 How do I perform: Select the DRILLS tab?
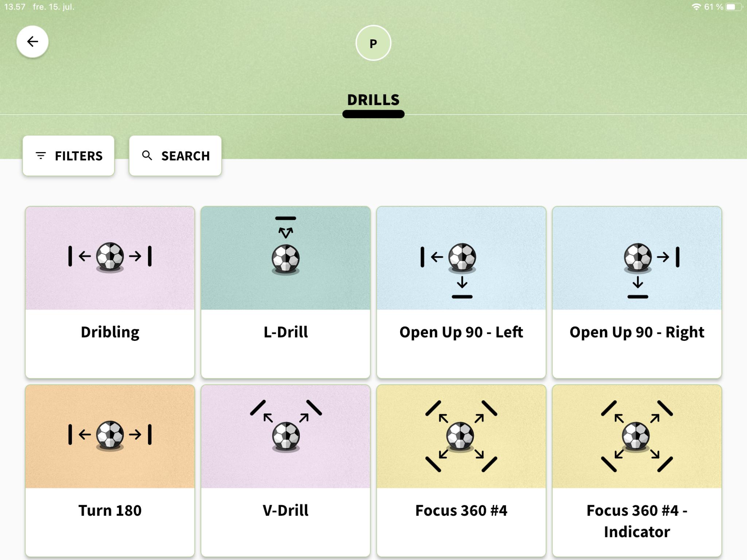(373, 100)
